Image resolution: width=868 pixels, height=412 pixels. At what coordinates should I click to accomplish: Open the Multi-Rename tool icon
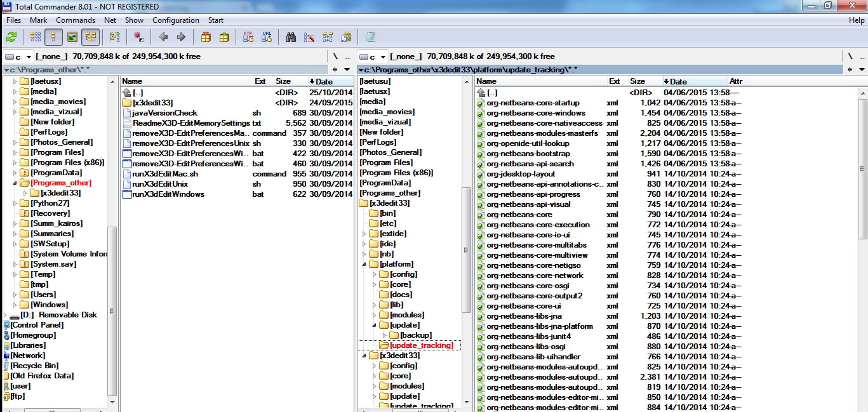309,37
